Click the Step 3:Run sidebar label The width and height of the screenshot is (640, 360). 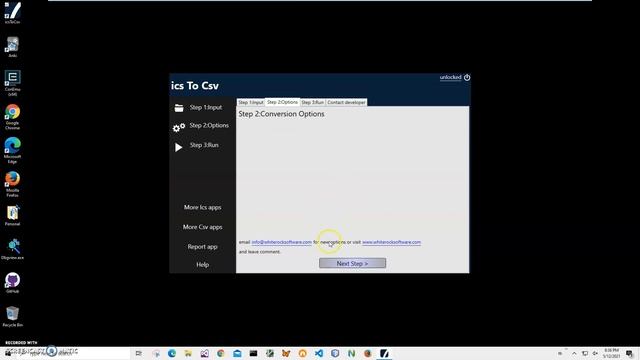pos(204,145)
